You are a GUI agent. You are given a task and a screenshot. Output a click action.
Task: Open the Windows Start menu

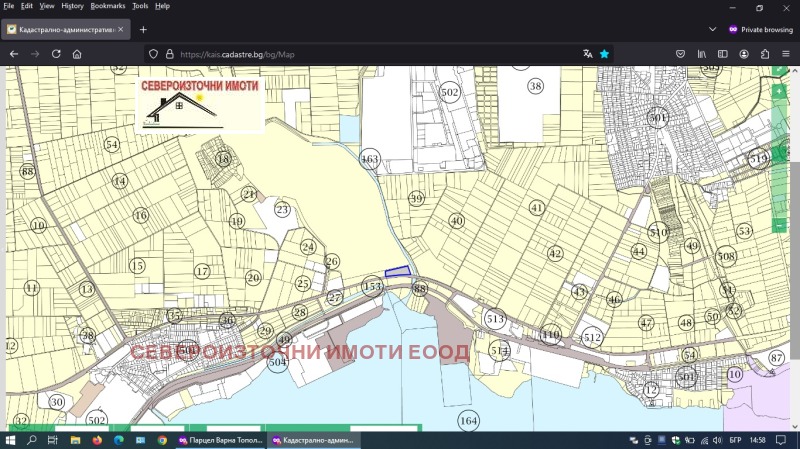click(10, 440)
